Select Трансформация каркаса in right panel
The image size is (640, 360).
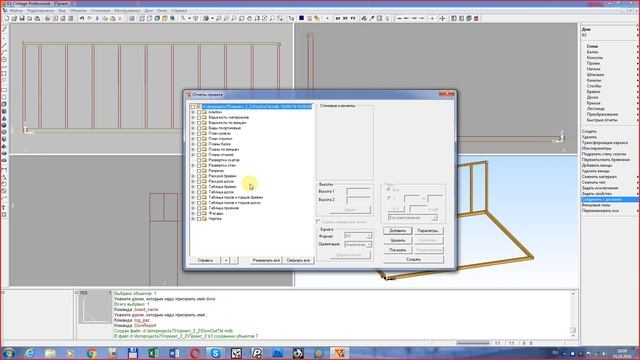605,143
